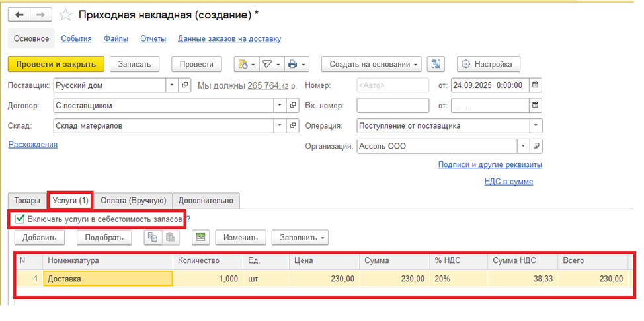Toggle Включать услуги в себестоимость запасов checkbox
This screenshot has height=321, width=644.
19,219
